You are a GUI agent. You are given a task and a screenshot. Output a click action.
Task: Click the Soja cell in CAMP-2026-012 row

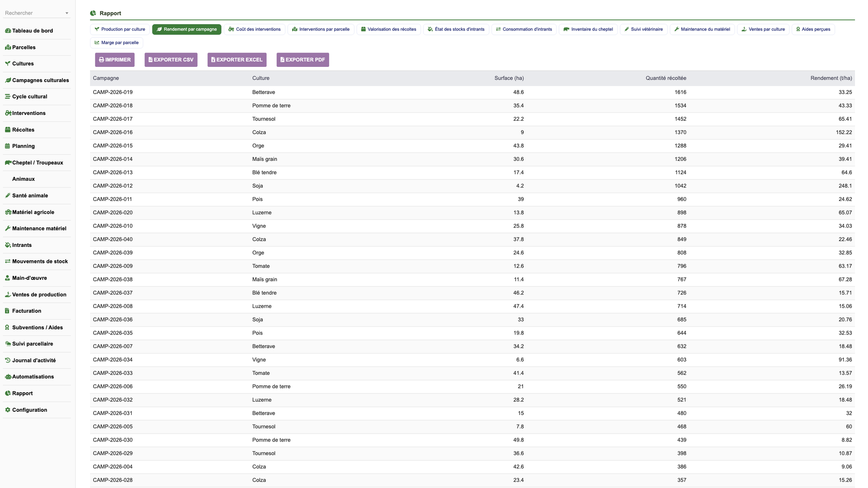(x=257, y=186)
